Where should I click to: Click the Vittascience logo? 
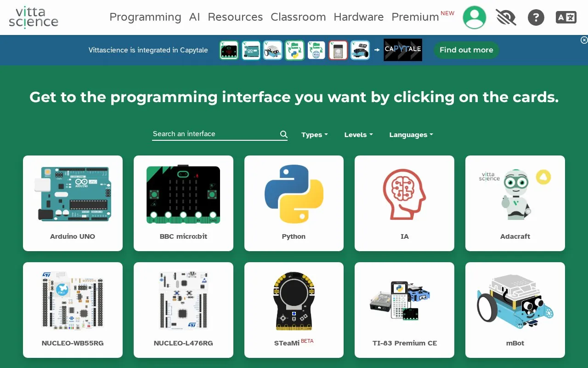click(x=34, y=17)
